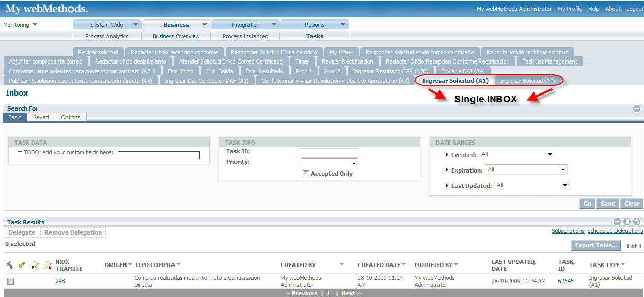Select the Basic search tab
The image size is (644, 297).
(14, 117)
